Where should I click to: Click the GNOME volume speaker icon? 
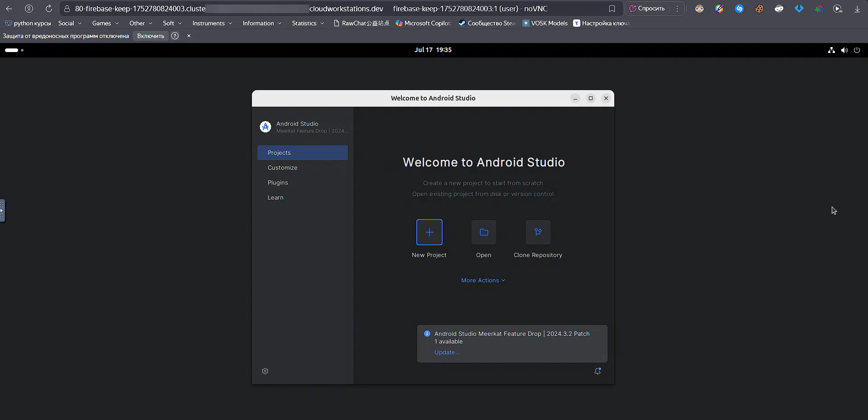click(844, 50)
